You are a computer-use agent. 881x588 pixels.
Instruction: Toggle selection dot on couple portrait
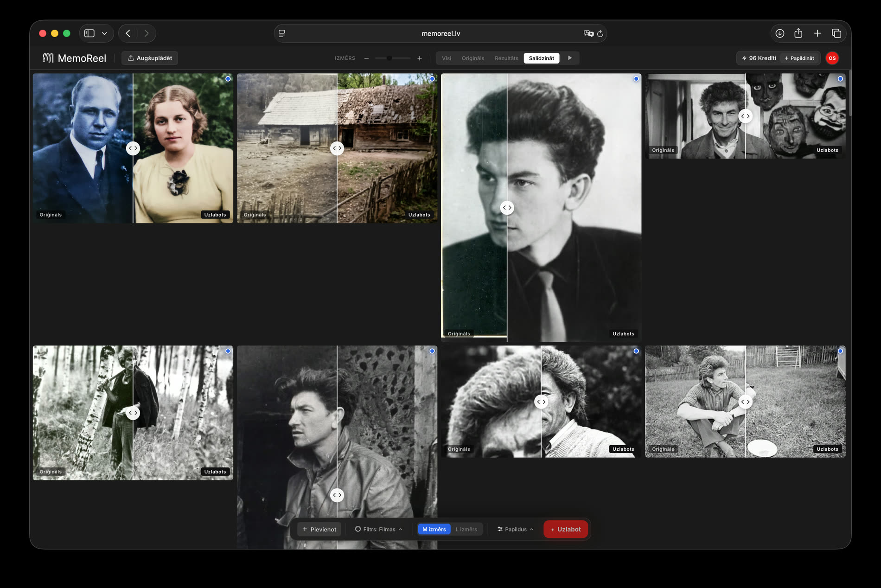(x=228, y=79)
